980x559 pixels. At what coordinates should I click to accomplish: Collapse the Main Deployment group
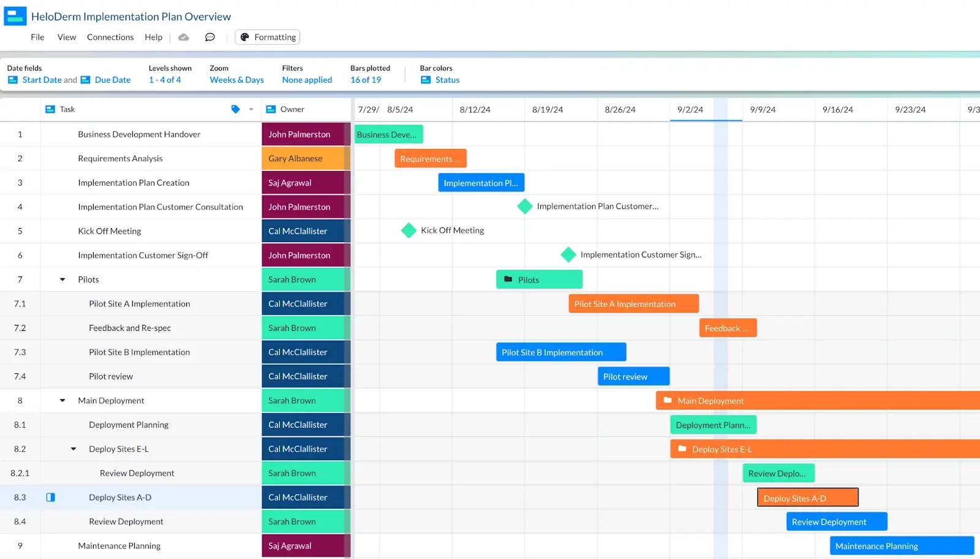click(62, 401)
